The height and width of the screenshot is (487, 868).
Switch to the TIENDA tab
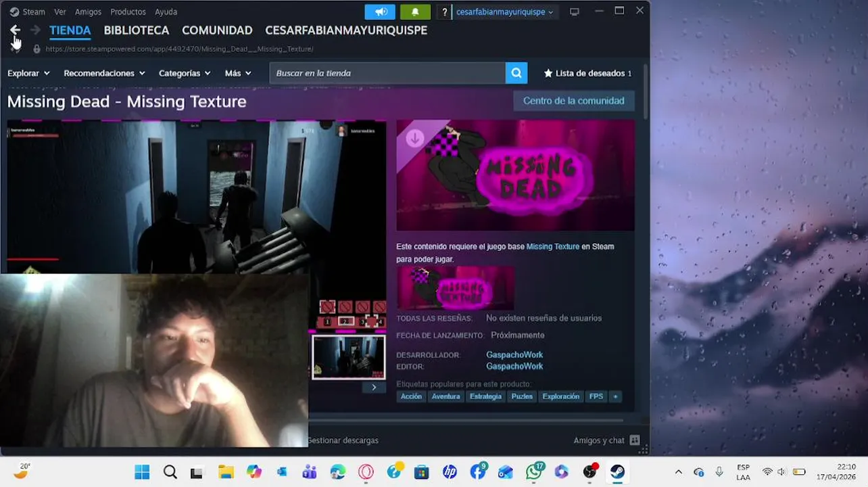(70, 30)
